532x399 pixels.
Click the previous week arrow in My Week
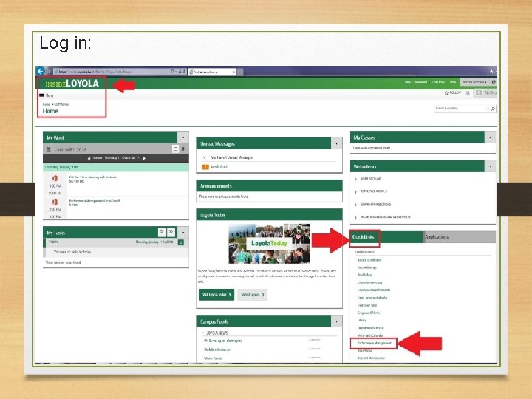pyautogui.click(x=89, y=158)
